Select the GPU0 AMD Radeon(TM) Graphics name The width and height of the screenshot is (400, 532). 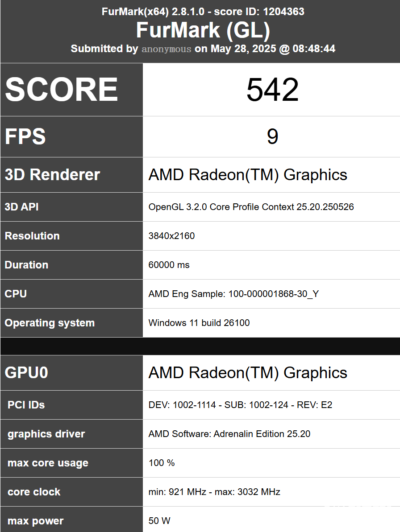tap(248, 372)
